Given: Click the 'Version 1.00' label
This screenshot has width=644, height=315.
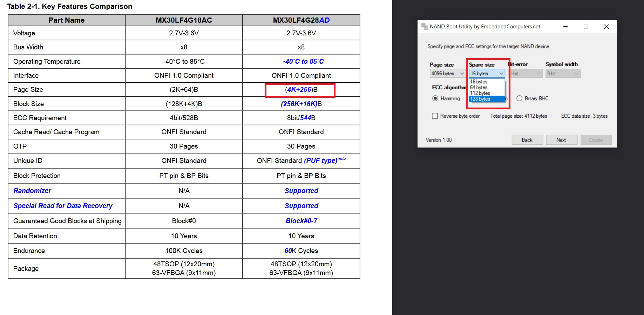Looking at the screenshot, I should 439,140.
